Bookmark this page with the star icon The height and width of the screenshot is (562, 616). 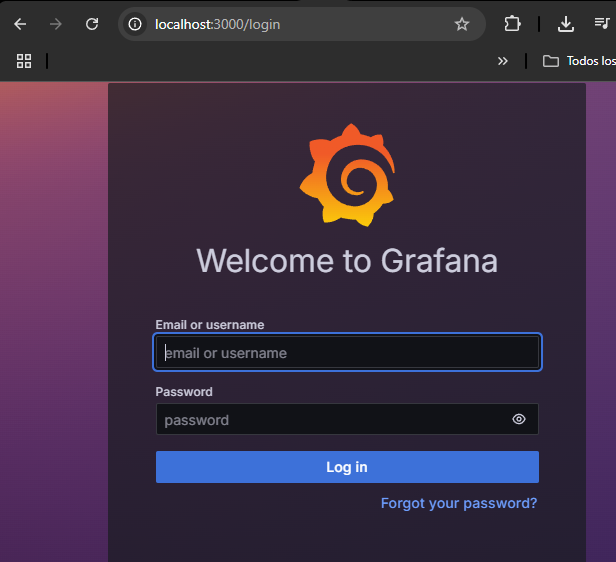pos(462,24)
